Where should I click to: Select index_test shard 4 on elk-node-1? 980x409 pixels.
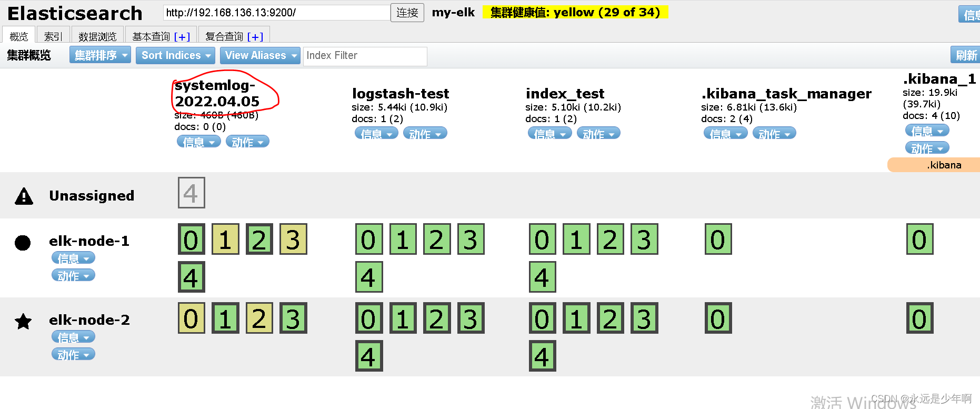point(543,277)
